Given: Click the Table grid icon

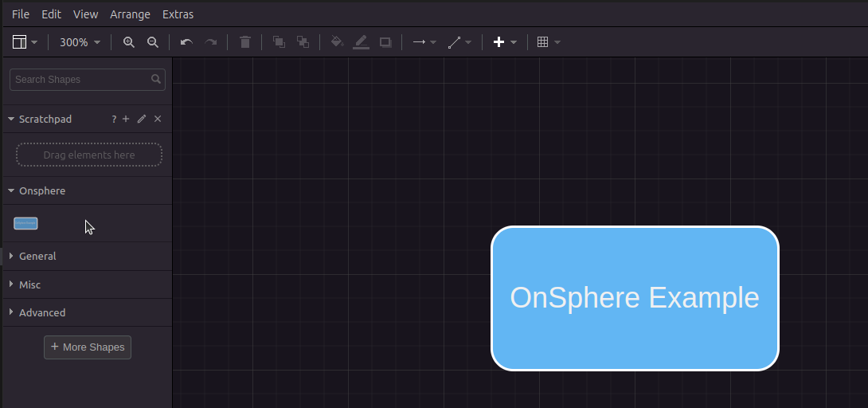Looking at the screenshot, I should [x=543, y=42].
